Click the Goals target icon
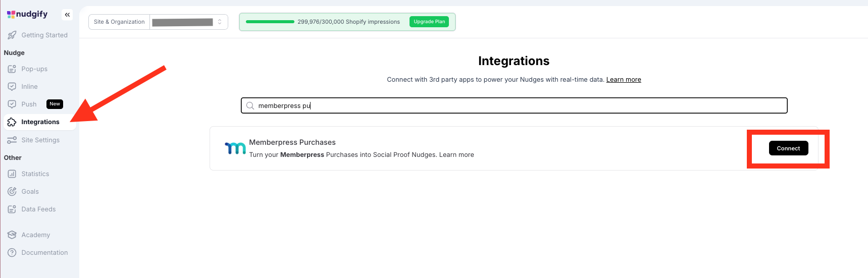Screen dimensions: 868x278 pos(12,192)
